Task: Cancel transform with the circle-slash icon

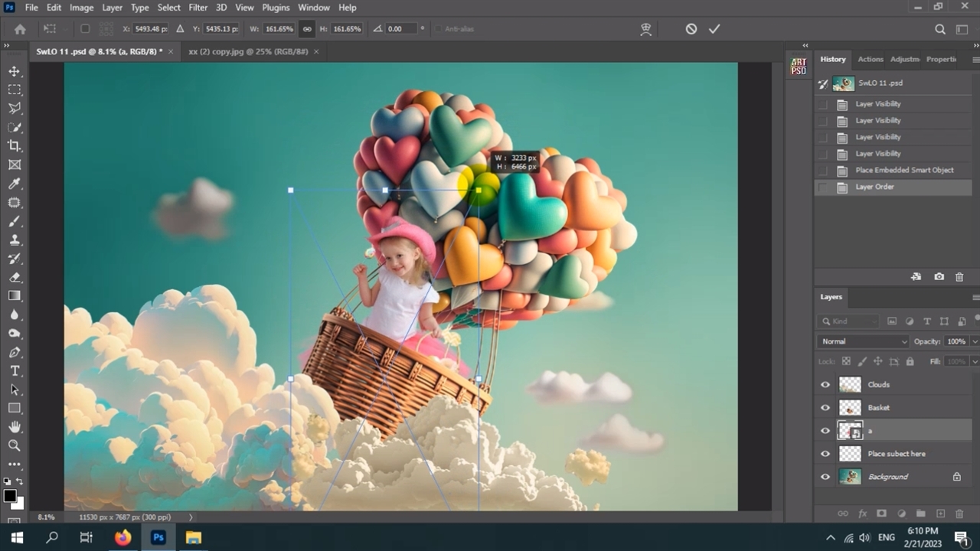Action: coord(691,29)
